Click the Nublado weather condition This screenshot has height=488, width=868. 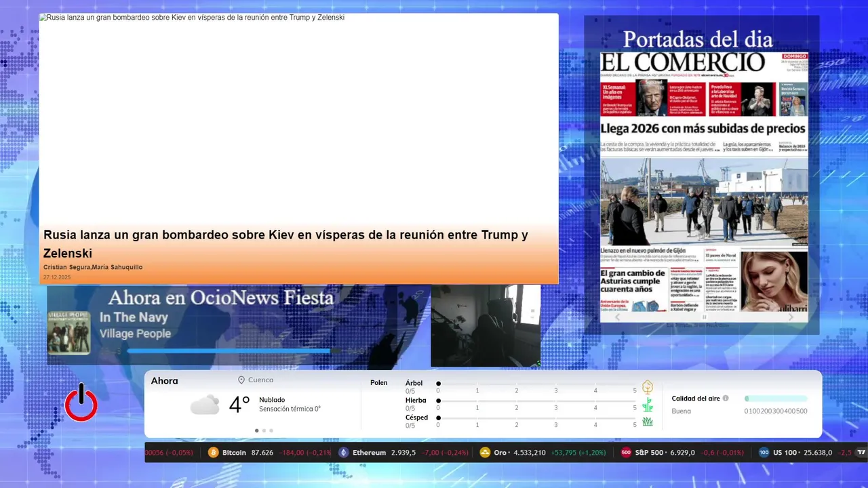pos(272,400)
